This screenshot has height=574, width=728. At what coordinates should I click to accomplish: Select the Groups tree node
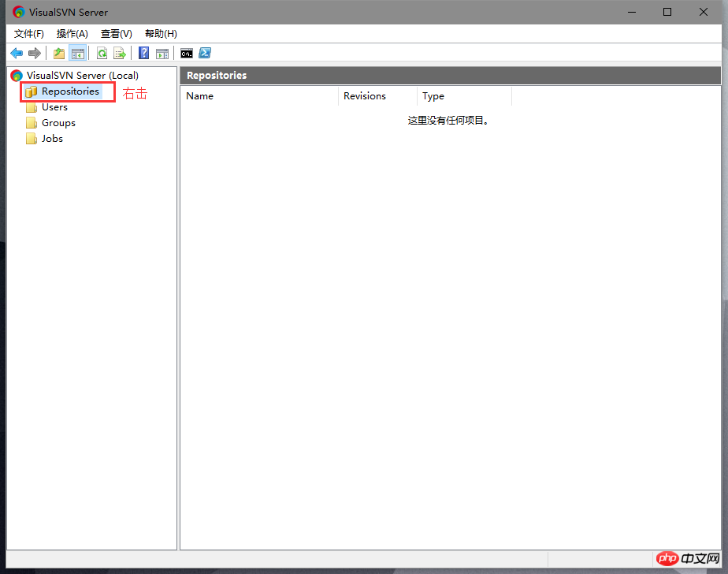[x=58, y=123]
